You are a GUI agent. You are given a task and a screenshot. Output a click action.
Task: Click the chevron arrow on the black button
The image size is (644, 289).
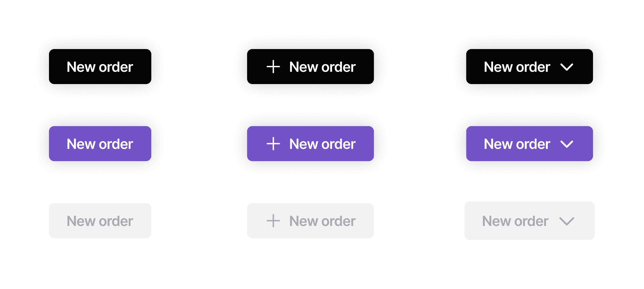[567, 67]
